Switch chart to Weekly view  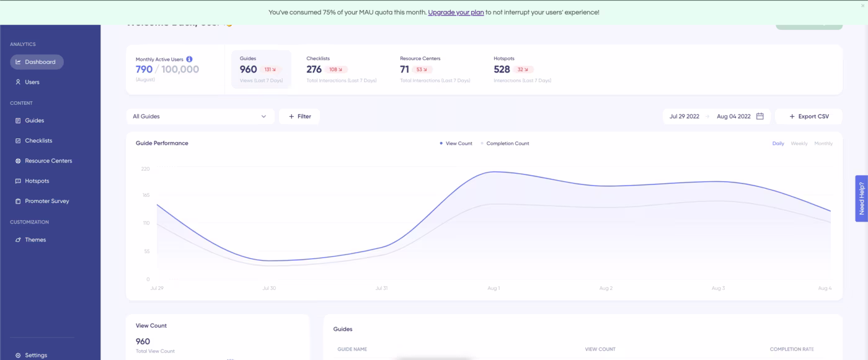coord(799,143)
